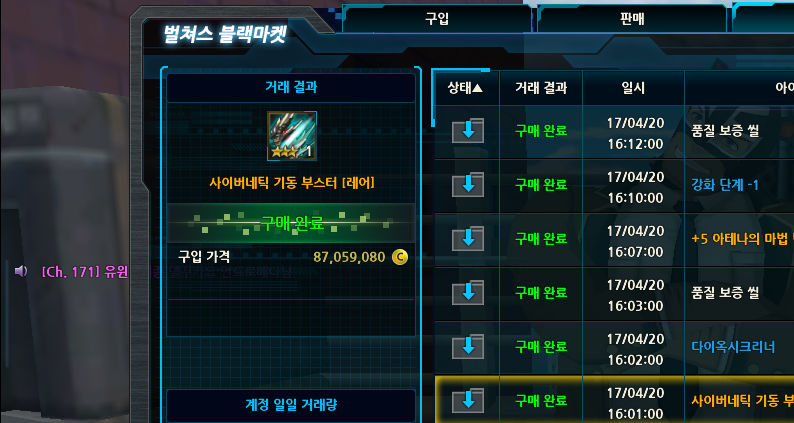Click the download icon in highlighted 16:01:00 row
Image resolution: width=794 pixels, height=423 pixels.
coord(468,401)
